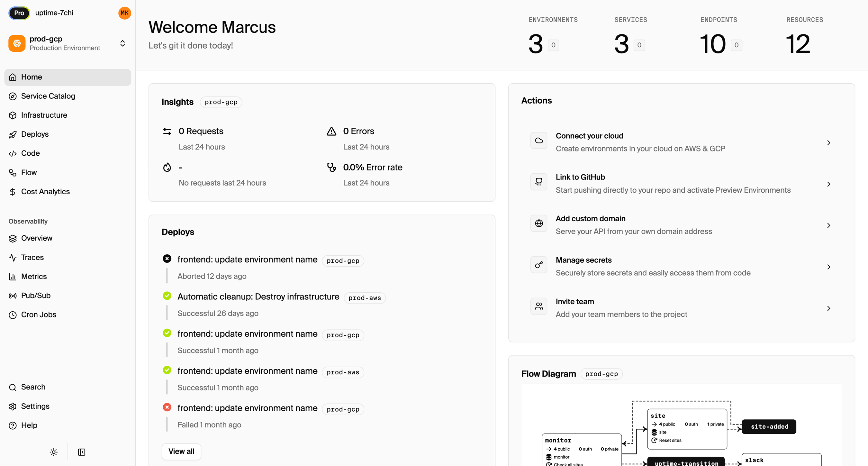Open the Flow panel
Viewport: 868px width, 466px height.
(x=29, y=172)
